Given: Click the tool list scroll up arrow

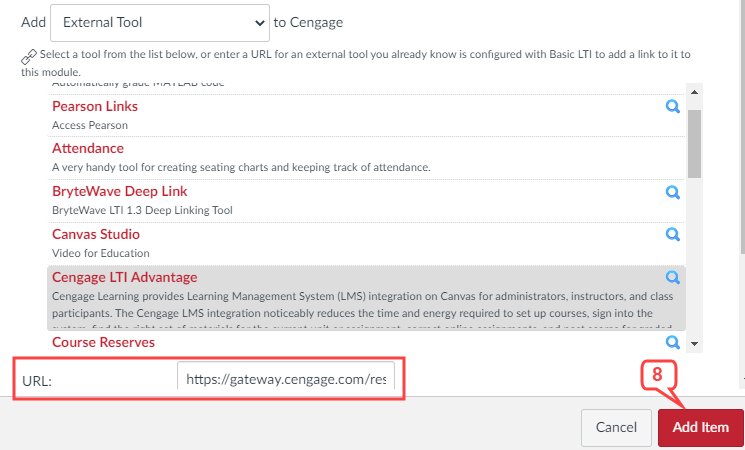Looking at the screenshot, I should click(694, 92).
